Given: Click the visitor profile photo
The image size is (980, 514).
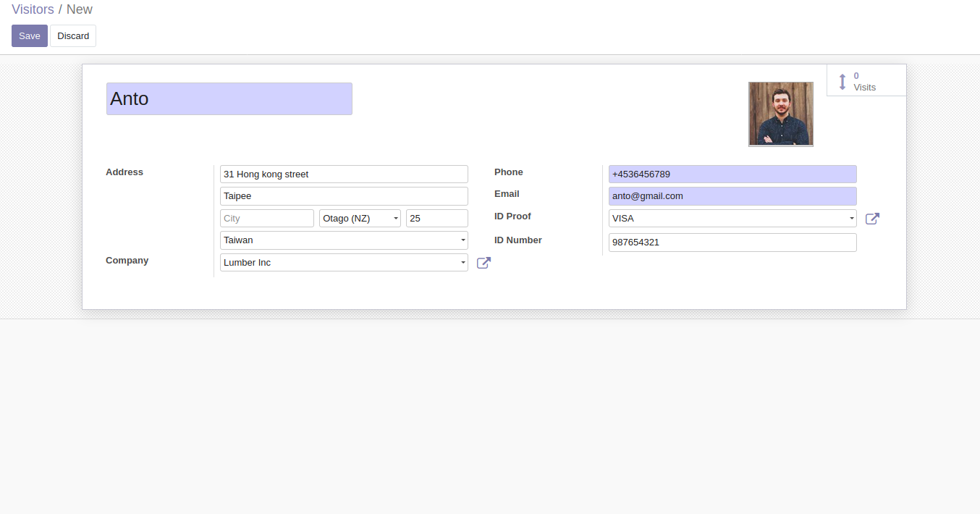Looking at the screenshot, I should pos(780,114).
